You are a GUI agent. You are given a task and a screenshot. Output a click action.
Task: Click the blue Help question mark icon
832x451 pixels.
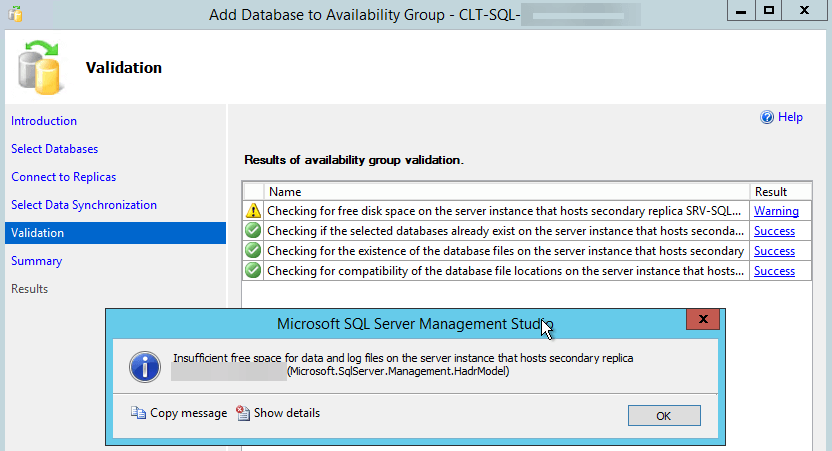[x=767, y=117]
